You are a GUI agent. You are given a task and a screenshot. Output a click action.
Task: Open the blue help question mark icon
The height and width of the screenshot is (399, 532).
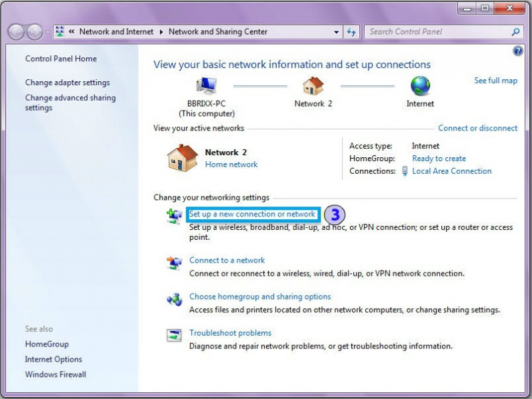(x=518, y=51)
